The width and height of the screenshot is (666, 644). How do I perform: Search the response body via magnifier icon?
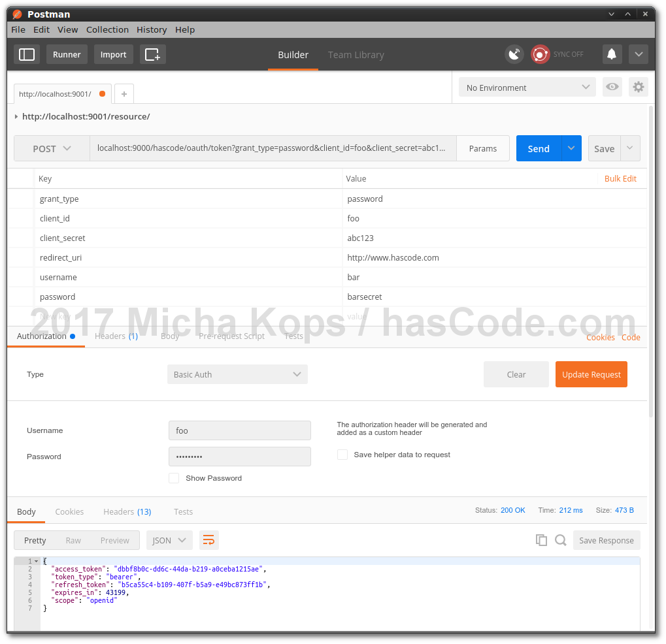(x=561, y=540)
